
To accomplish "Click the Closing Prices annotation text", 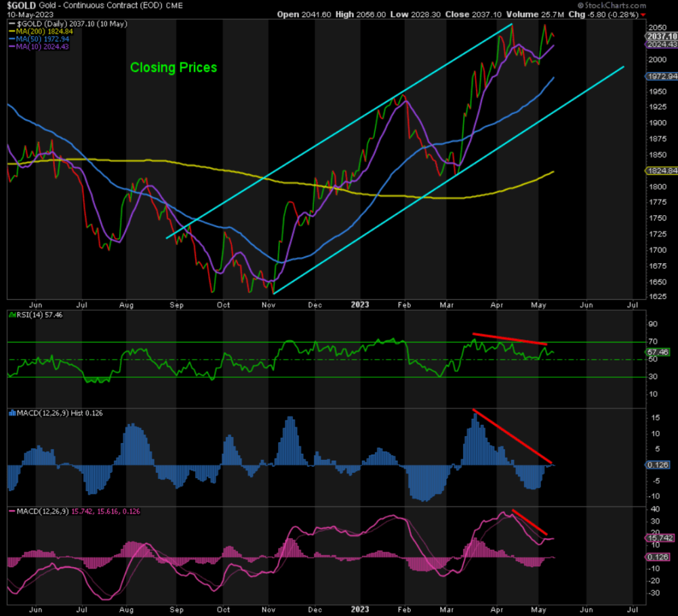I will tap(173, 67).
